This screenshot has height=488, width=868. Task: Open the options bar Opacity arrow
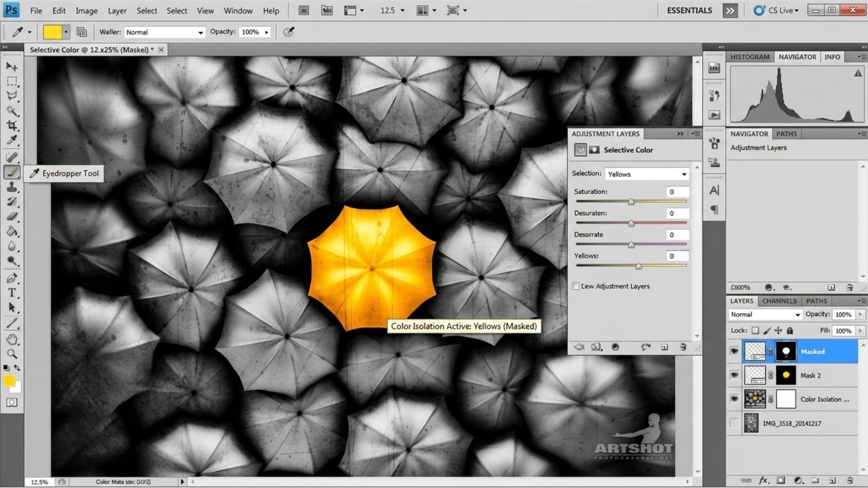pyautogui.click(x=266, y=32)
